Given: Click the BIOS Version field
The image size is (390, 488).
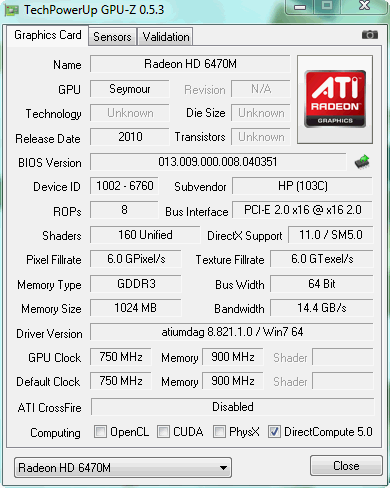Looking at the screenshot, I should [x=218, y=162].
